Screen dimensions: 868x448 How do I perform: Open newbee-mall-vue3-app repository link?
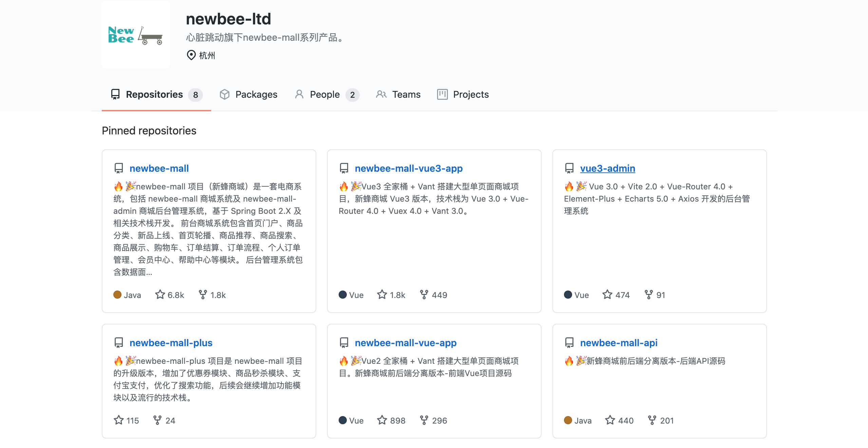[409, 168]
